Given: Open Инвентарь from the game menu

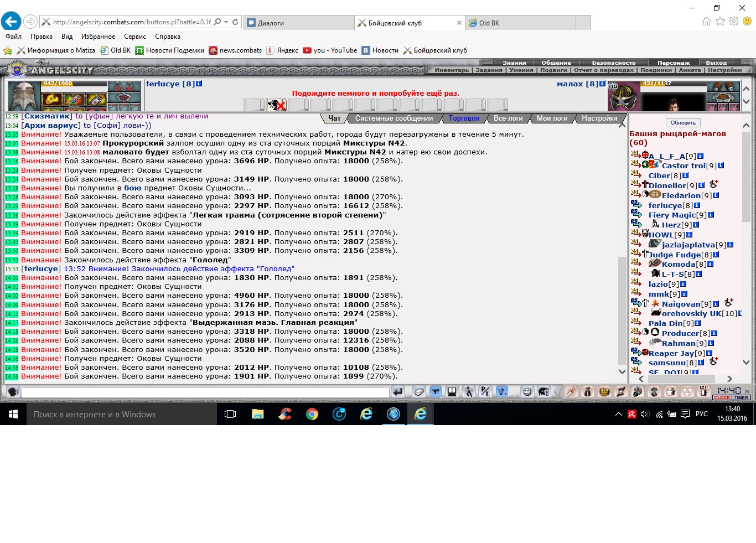Looking at the screenshot, I should point(452,70).
